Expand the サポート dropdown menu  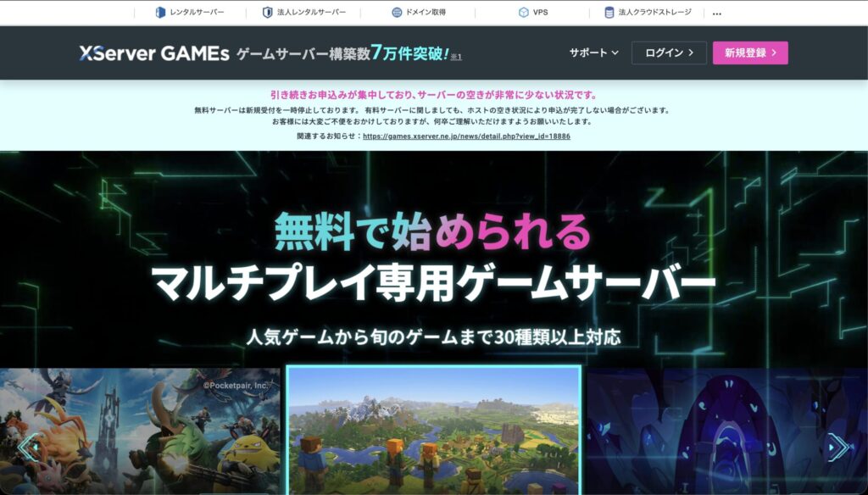pos(594,53)
